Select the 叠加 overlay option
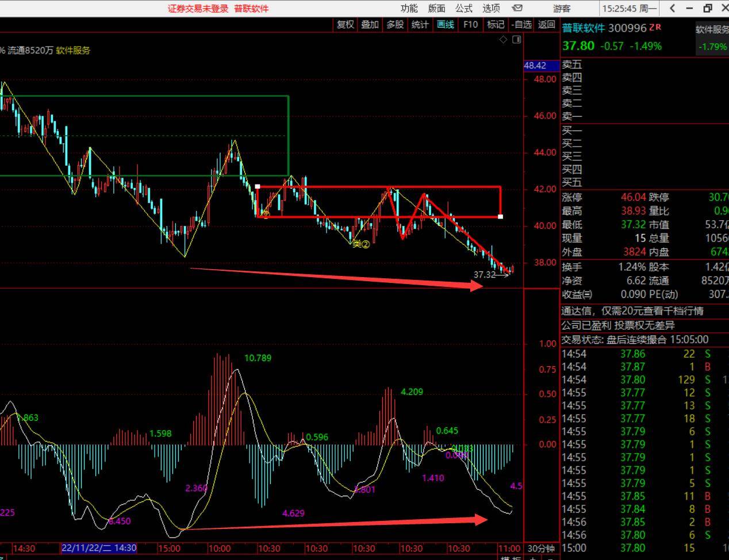 (370, 24)
